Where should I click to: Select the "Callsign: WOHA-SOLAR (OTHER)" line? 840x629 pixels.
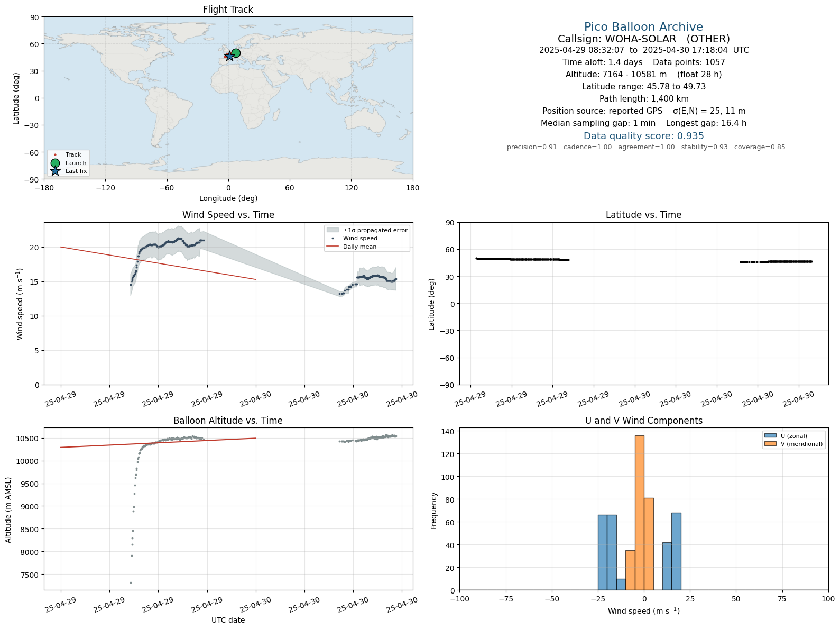tap(643, 39)
